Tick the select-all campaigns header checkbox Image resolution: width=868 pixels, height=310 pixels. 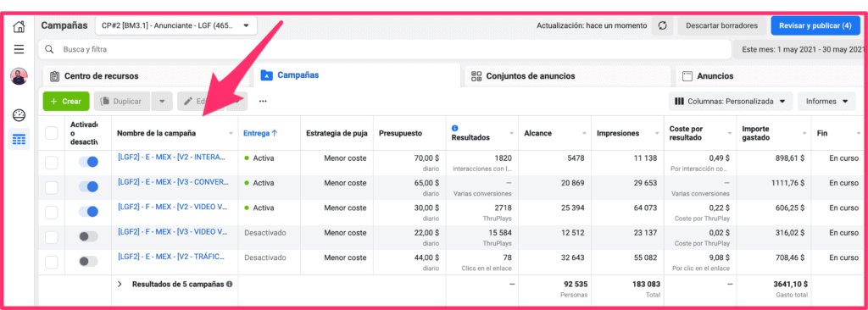point(52,133)
